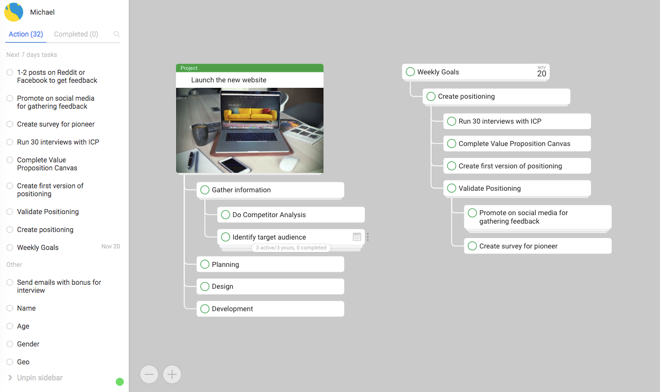Check off sidebar Create first version of positioning
The width and height of the screenshot is (660, 392).
(9, 186)
